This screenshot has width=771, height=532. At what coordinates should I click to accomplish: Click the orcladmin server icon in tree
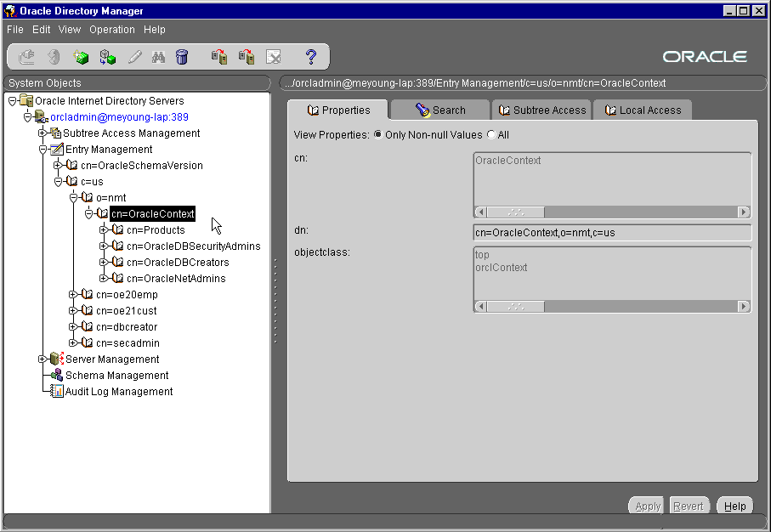pos(42,117)
